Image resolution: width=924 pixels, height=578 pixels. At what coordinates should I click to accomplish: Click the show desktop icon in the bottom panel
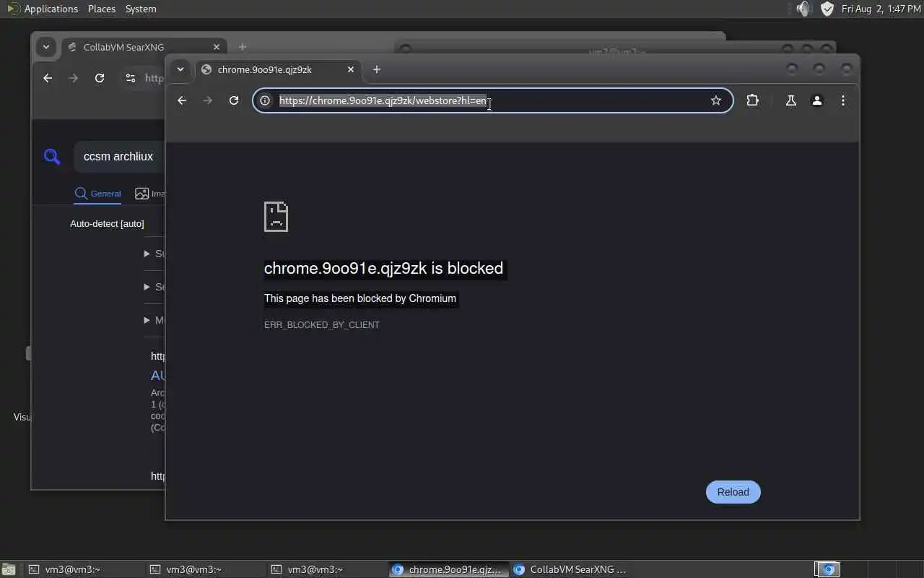click(x=8, y=569)
